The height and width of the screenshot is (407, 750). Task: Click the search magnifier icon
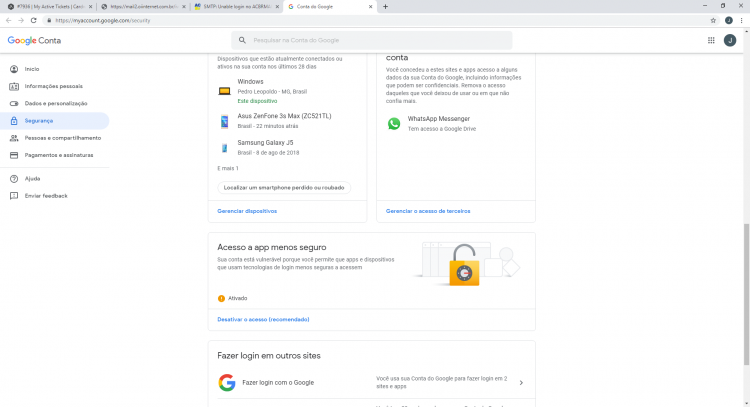242,40
